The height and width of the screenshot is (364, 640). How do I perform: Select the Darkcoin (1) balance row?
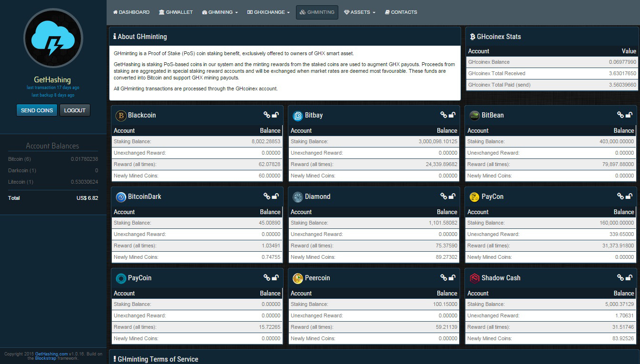[53, 170]
